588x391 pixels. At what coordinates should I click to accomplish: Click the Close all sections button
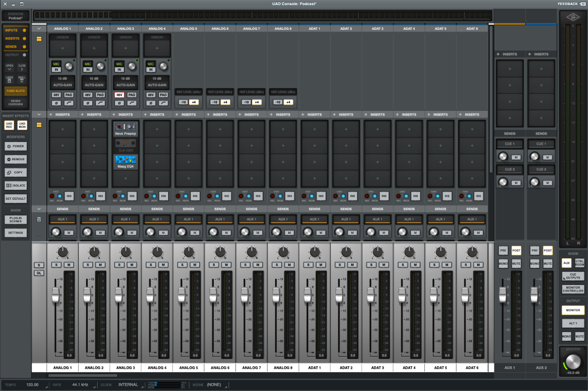pos(22,68)
